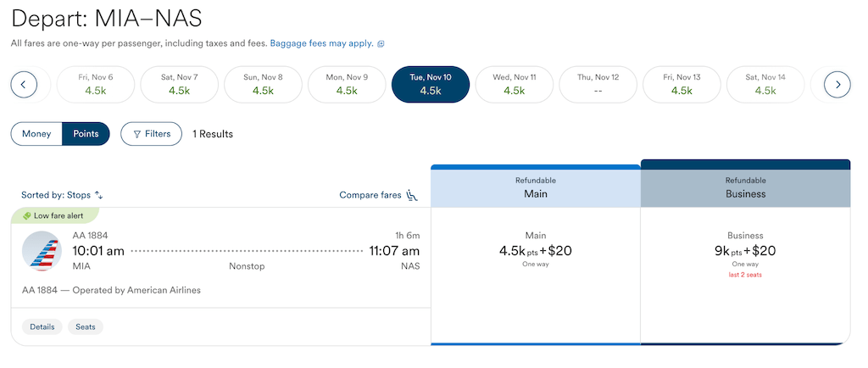The image size is (868, 368).
Task: Open Baggage fees may apply link
Action: click(321, 43)
